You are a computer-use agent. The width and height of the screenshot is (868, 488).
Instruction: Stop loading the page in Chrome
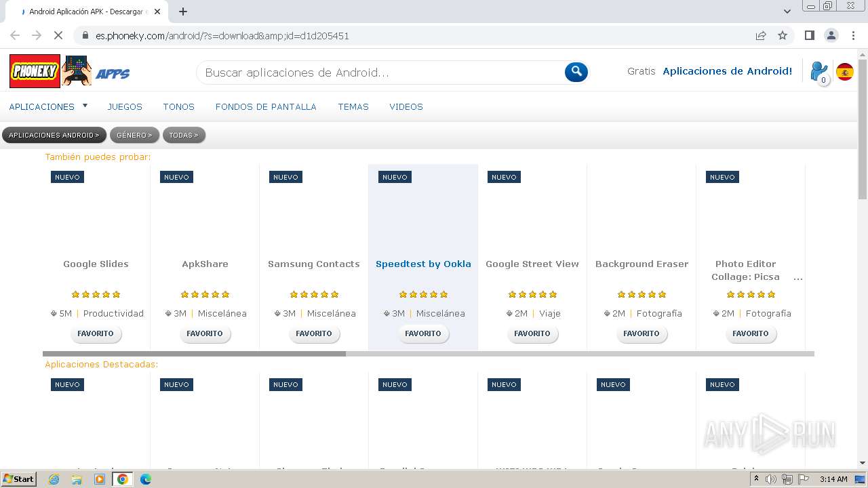[x=58, y=35]
